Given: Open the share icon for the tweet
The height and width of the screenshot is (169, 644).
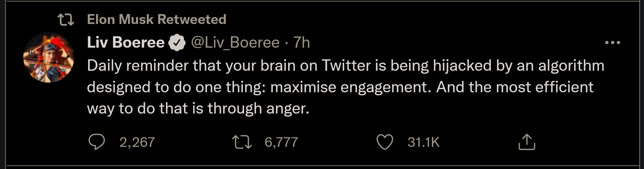Looking at the screenshot, I should [x=527, y=142].
